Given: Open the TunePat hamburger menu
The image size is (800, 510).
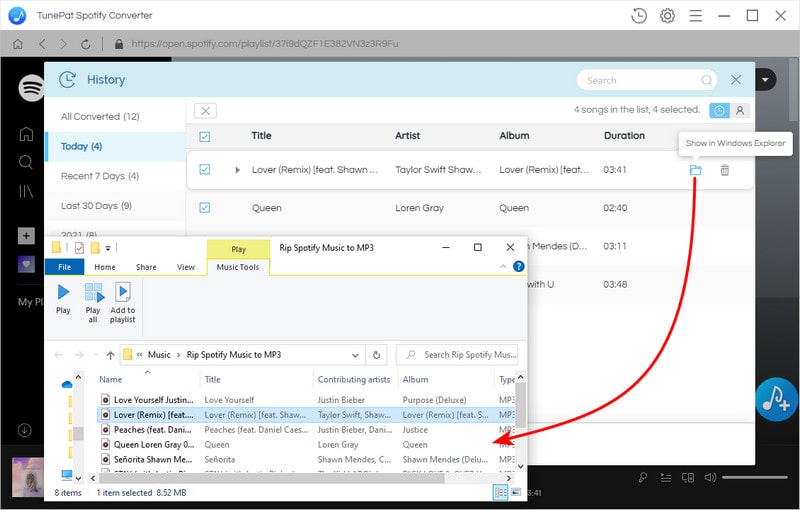Looking at the screenshot, I should (x=695, y=16).
